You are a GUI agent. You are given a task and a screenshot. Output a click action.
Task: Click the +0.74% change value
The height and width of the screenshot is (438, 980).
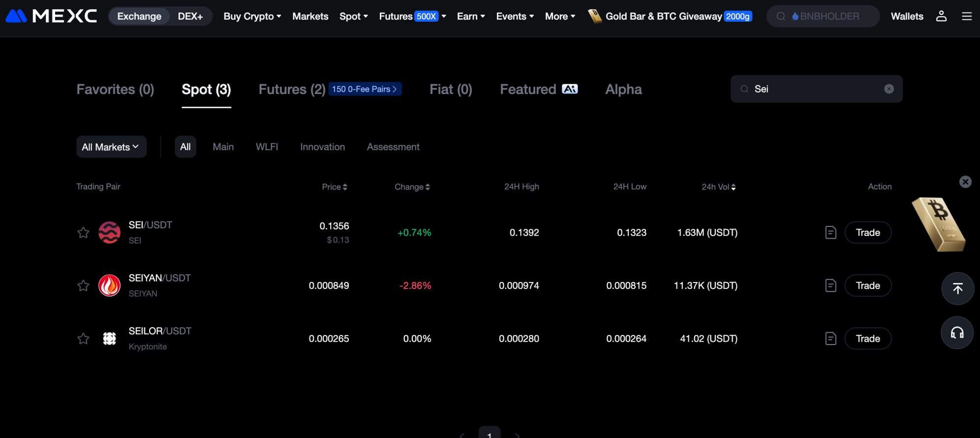[414, 232]
